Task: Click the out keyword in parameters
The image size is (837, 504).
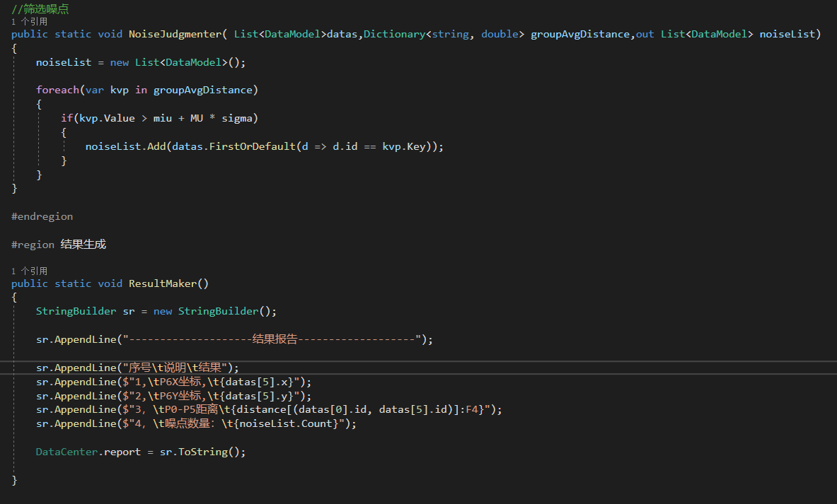Action: 645,34
